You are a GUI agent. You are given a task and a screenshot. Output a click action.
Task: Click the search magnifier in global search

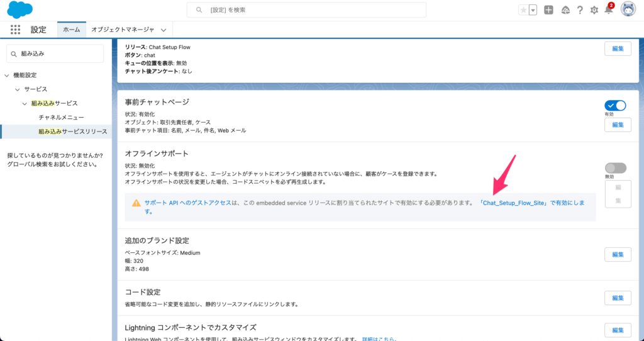point(199,10)
